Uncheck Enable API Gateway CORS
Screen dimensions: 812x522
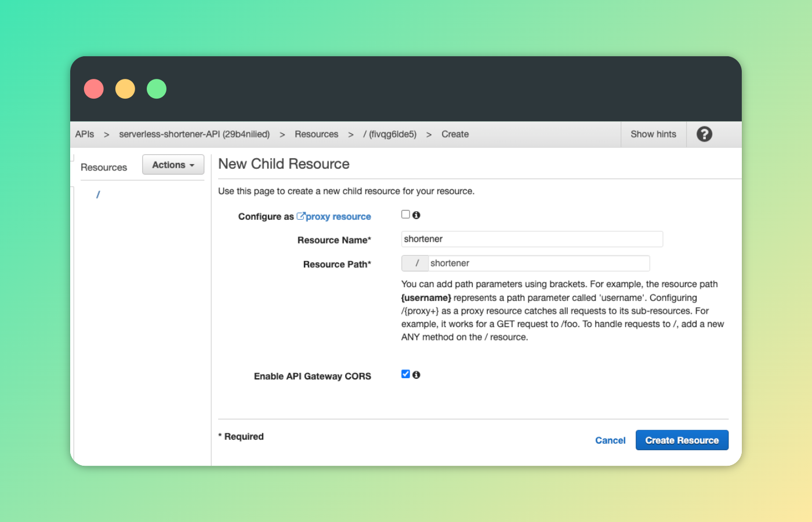(405, 374)
